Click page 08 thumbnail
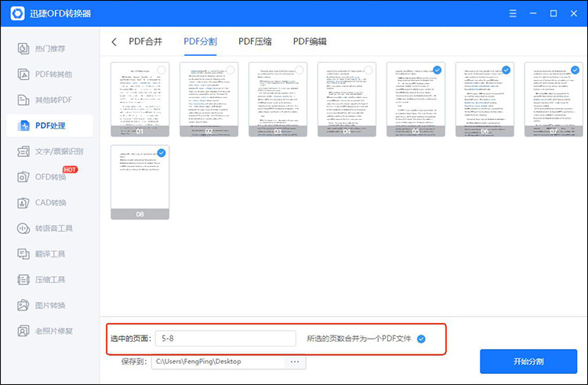588x385 pixels. pyautogui.click(x=140, y=182)
